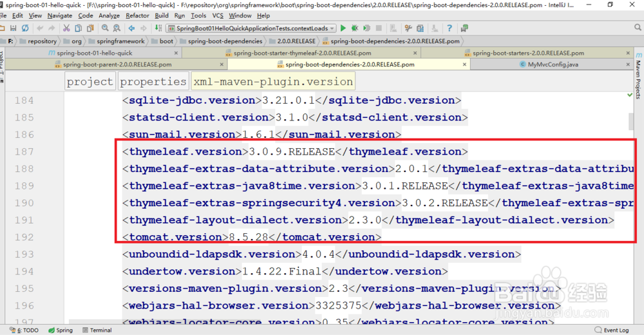
Task: Click 'xml-maven-plugin.version' XML breadcrumb
Action: pos(273,81)
